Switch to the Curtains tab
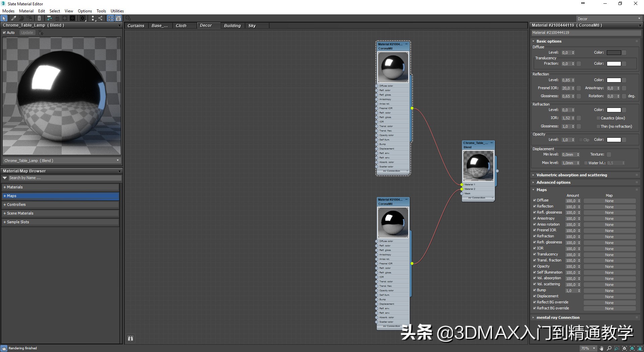644x352 pixels. (x=136, y=25)
